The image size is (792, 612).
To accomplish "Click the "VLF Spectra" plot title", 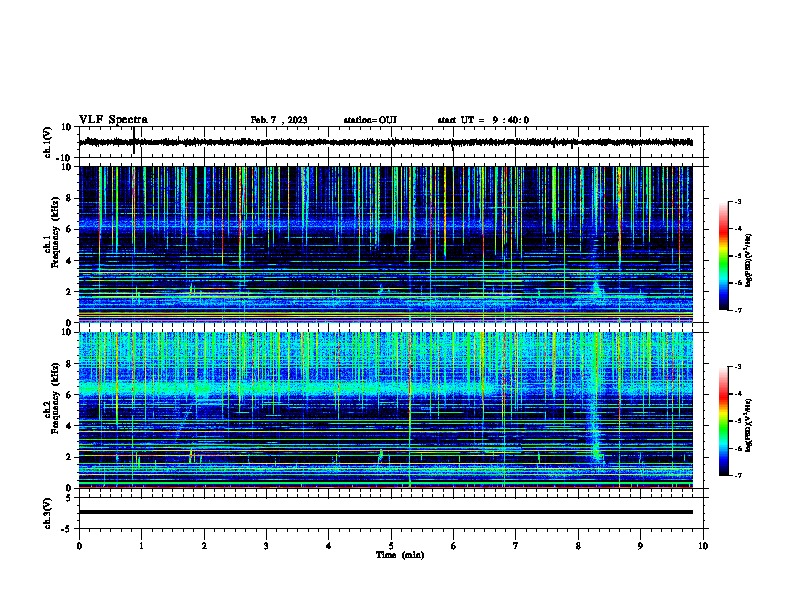I will (113, 120).
